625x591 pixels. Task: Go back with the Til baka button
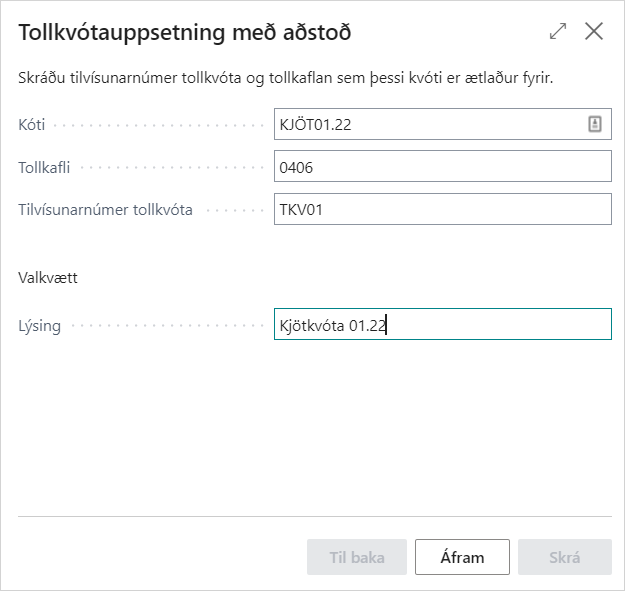[x=357, y=557]
